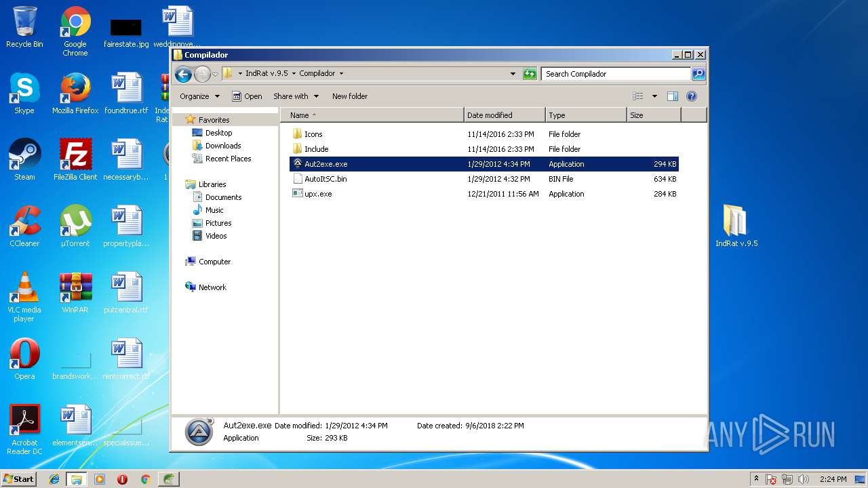Open the Mozilla Firefox desktop shortcut
The image size is (868, 488).
pyautogui.click(x=75, y=94)
